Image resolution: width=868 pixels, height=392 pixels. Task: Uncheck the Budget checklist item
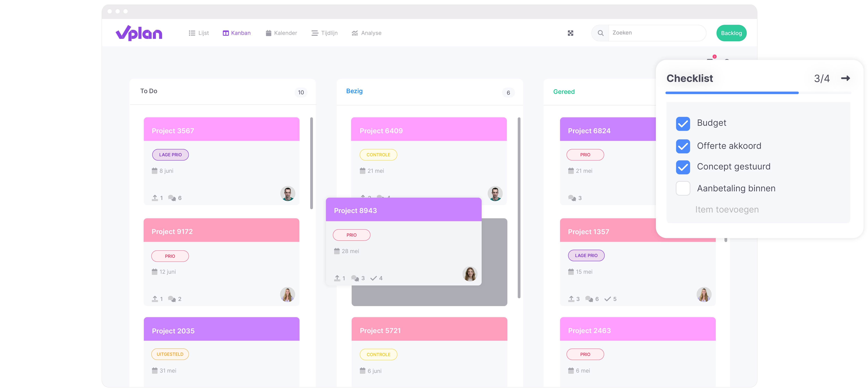pyautogui.click(x=682, y=123)
